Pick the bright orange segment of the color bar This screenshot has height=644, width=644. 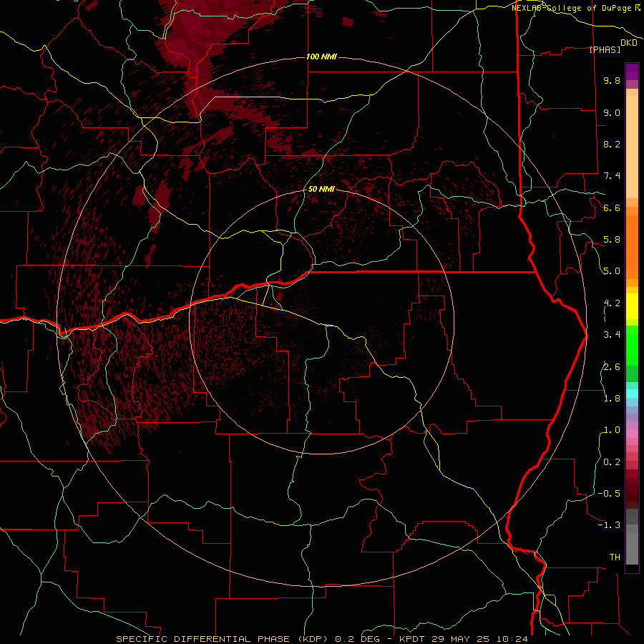[x=632, y=246]
